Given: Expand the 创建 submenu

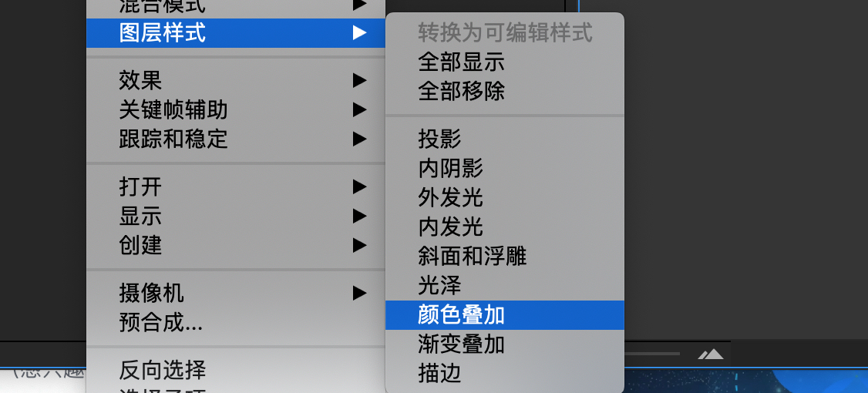Looking at the screenshot, I should click(x=359, y=244).
